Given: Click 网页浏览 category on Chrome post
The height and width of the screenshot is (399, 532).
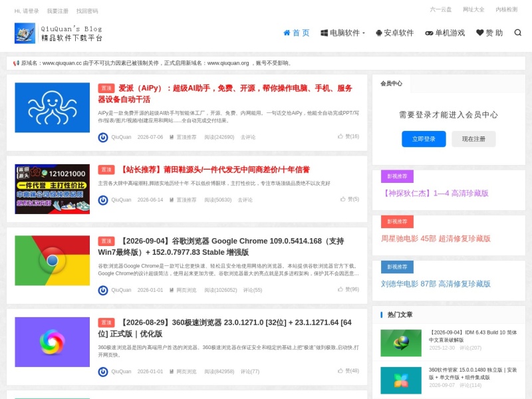Looking at the screenshot, I should [186, 291].
